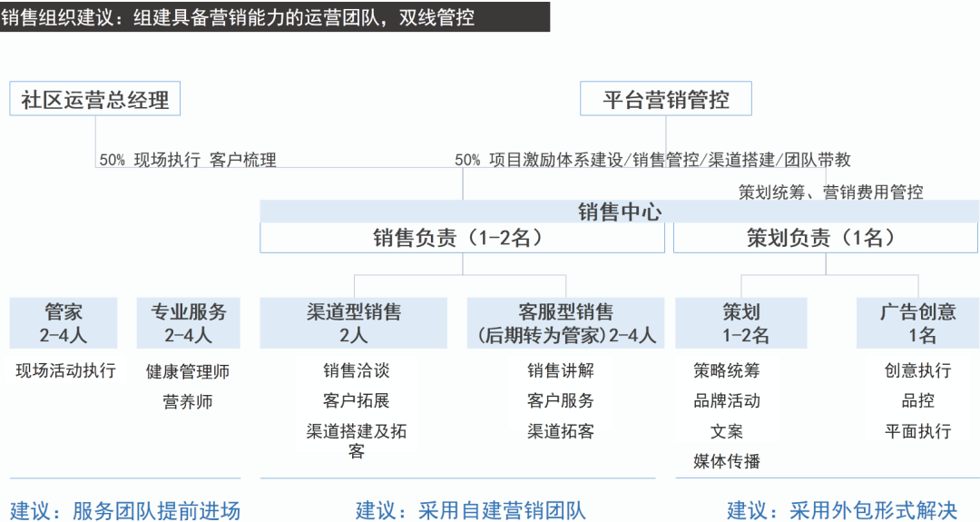The image size is (980, 522).
Task: Click the 现场活动执行 text
Action: 65,370
